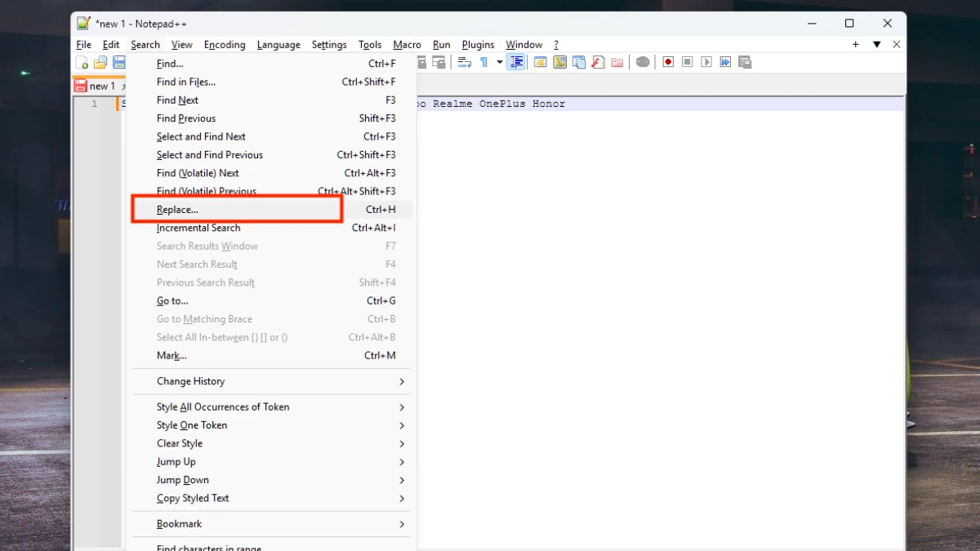The width and height of the screenshot is (980, 551).
Task: Open the Run menu
Action: point(442,45)
